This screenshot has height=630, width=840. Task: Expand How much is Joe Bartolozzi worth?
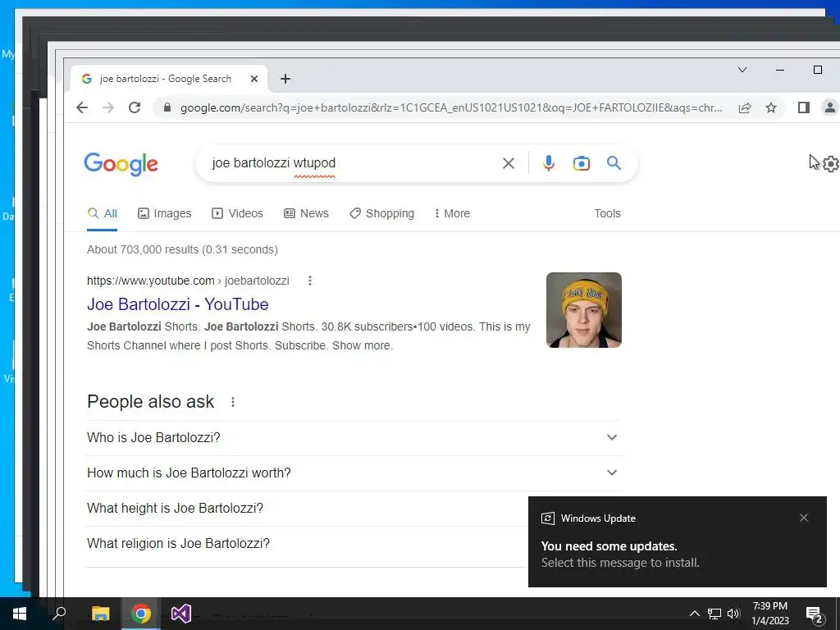pos(353,473)
